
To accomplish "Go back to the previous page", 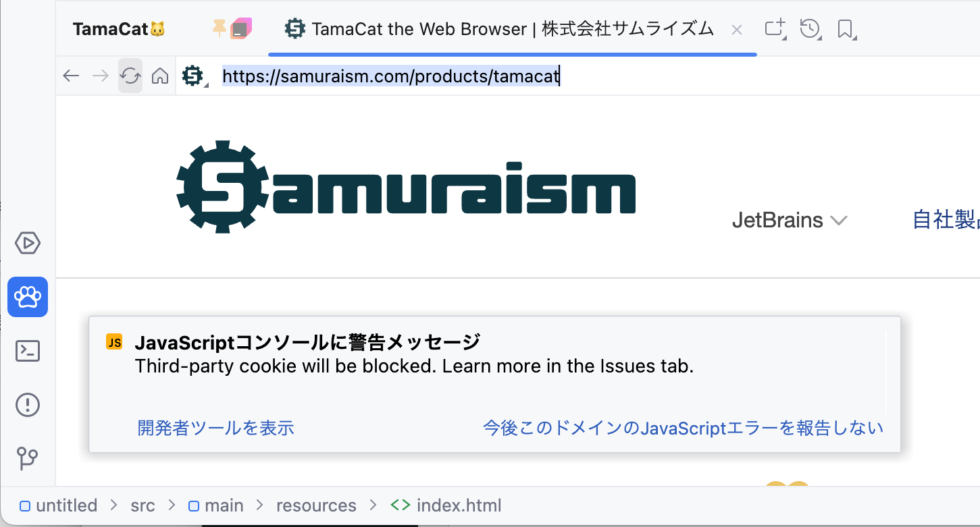I will pyautogui.click(x=71, y=76).
